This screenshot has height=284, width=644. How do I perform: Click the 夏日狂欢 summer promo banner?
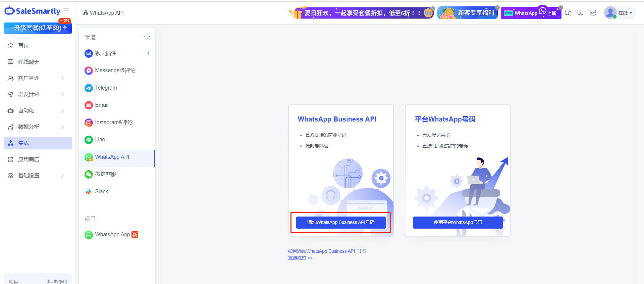pyautogui.click(x=361, y=13)
